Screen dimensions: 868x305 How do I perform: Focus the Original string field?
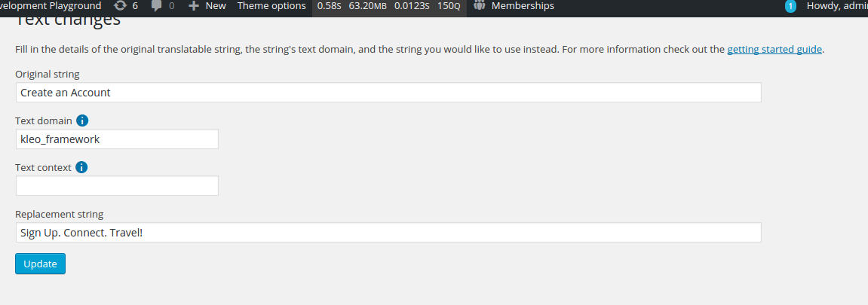[x=388, y=93]
